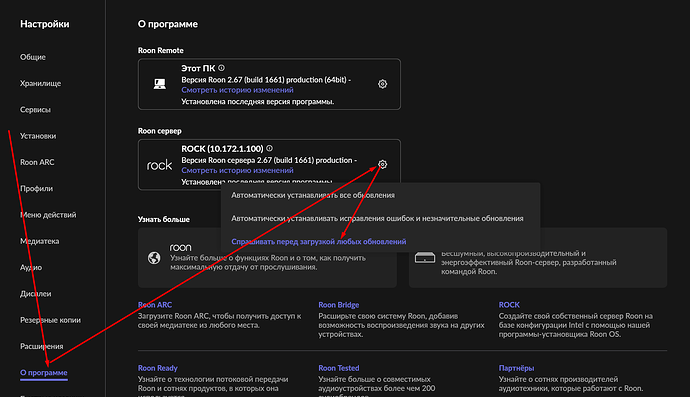Open the Roon Bridge link
Screen dimensions: 690x397
[x=339, y=305]
